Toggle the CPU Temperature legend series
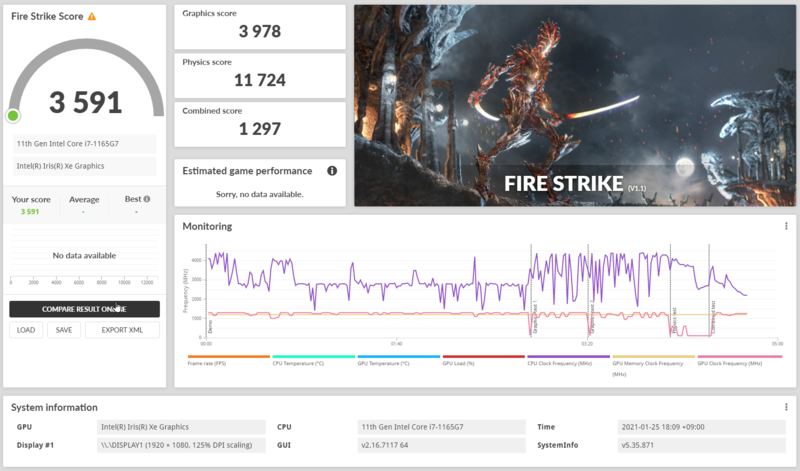This screenshot has width=800, height=471. tap(313, 360)
